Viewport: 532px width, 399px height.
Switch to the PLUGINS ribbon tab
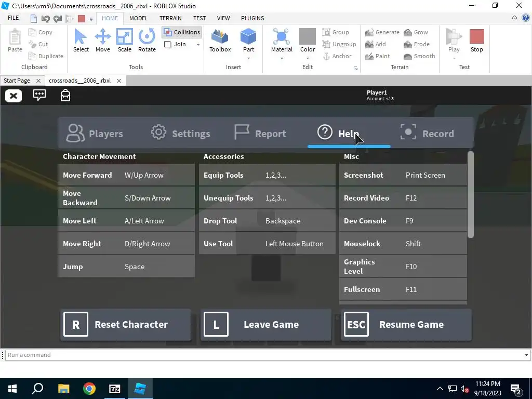pyautogui.click(x=252, y=18)
